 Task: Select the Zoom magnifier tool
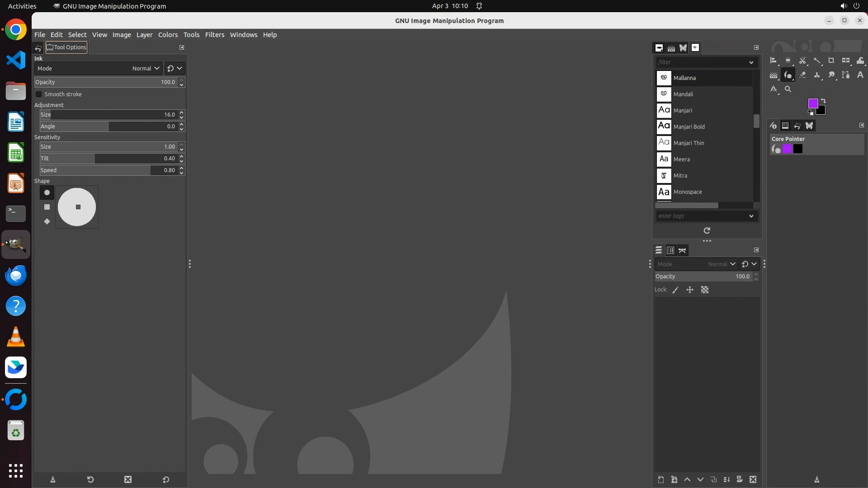(x=788, y=89)
